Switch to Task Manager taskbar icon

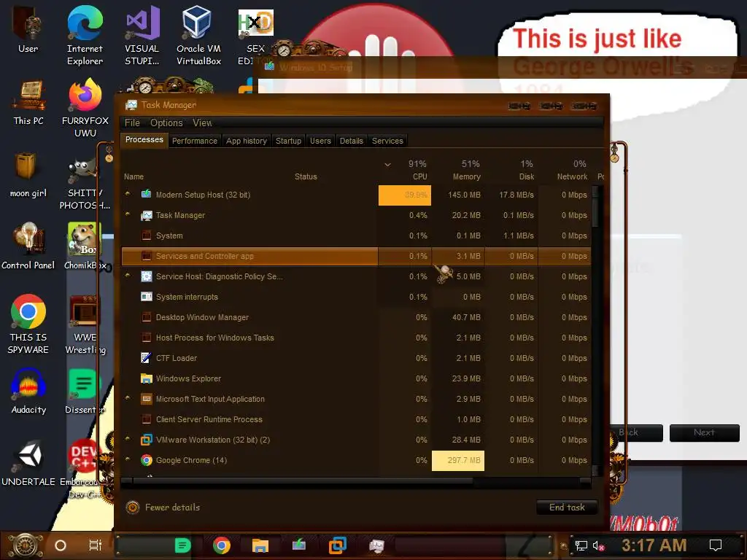376,545
